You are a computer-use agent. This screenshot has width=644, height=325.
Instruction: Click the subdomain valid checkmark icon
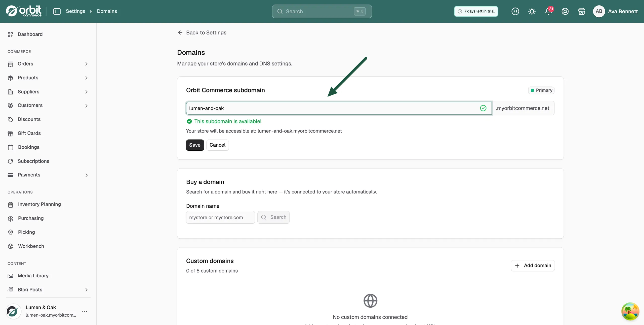coord(483,108)
